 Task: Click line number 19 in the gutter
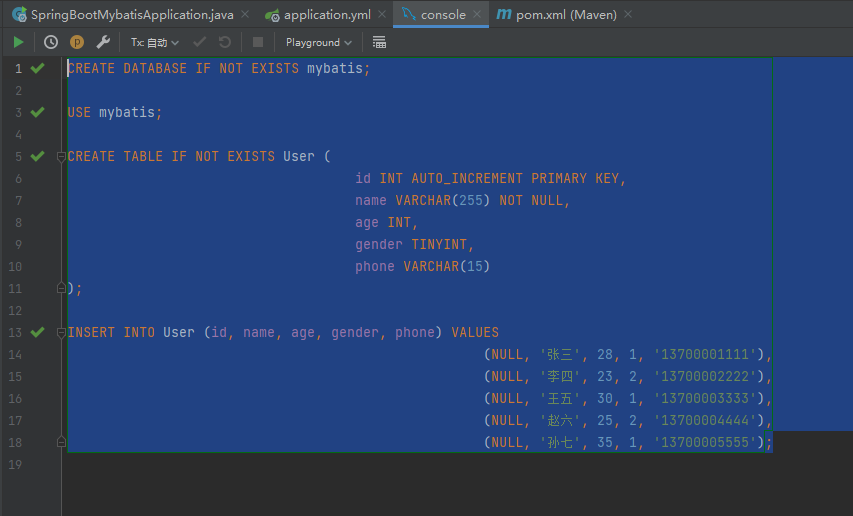15,464
